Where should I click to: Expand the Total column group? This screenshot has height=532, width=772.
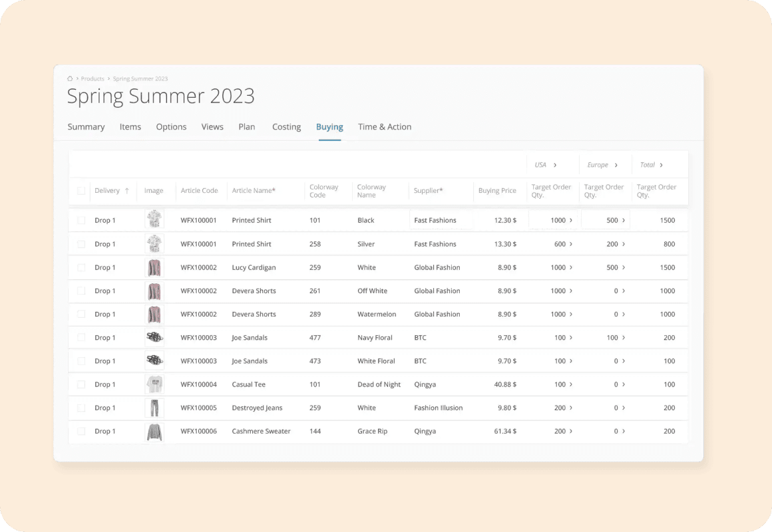[x=661, y=165]
